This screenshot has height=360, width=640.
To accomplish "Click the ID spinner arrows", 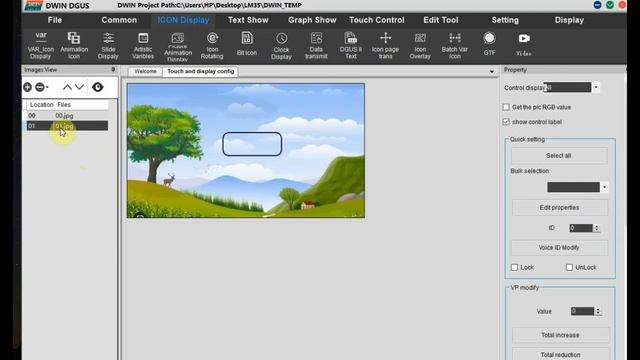I will 596,228.
